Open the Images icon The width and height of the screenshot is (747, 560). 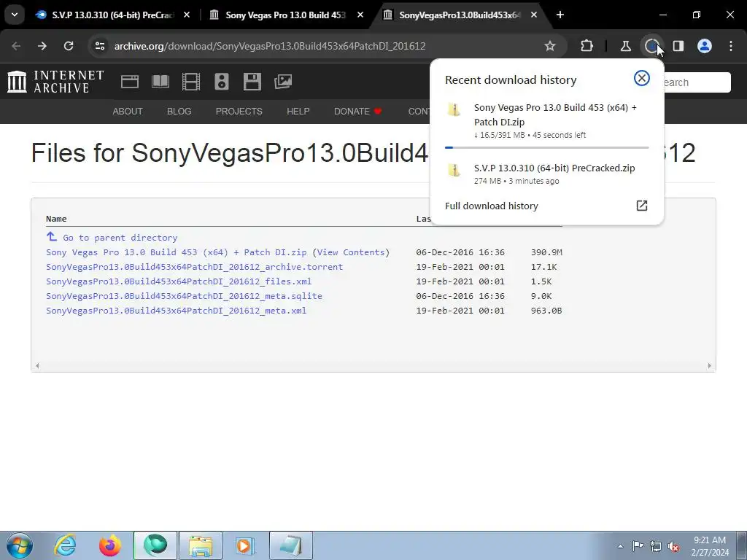point(283,82)
